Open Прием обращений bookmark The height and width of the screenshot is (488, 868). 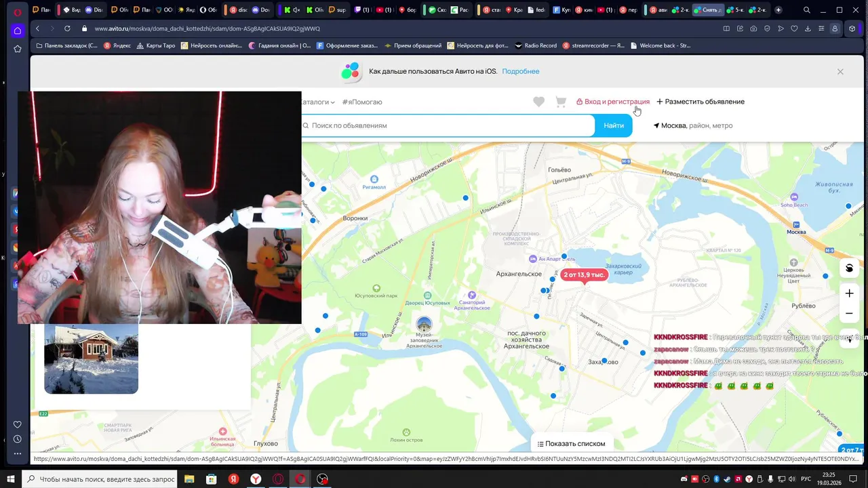pyautogui.click(x=413, y=45)
